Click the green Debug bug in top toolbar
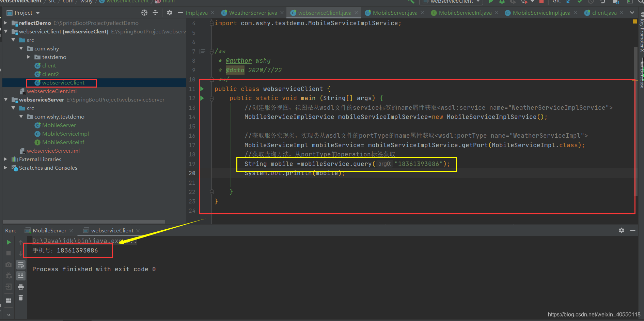Image resolution: width=644 pixels, height=321 pixels. 502,1
